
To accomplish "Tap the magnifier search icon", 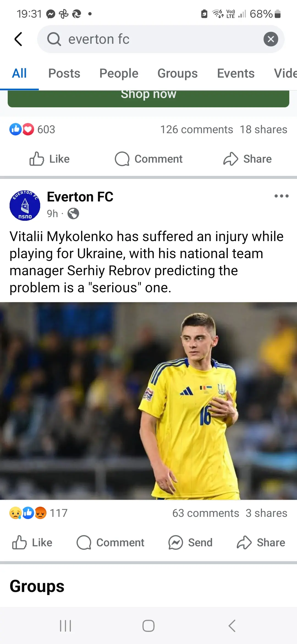I will [x=54, y=39].
